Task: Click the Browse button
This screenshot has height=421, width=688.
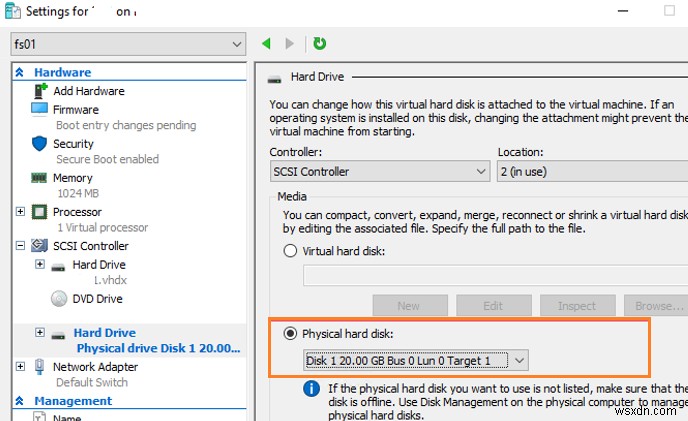Action: pyautogui.click(x=656, y=306)
